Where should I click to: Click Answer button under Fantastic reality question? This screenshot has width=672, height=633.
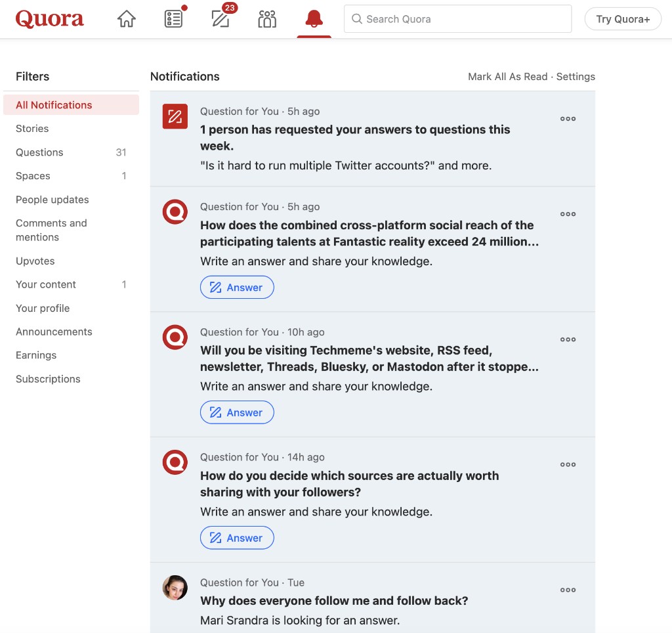(237, 288)
